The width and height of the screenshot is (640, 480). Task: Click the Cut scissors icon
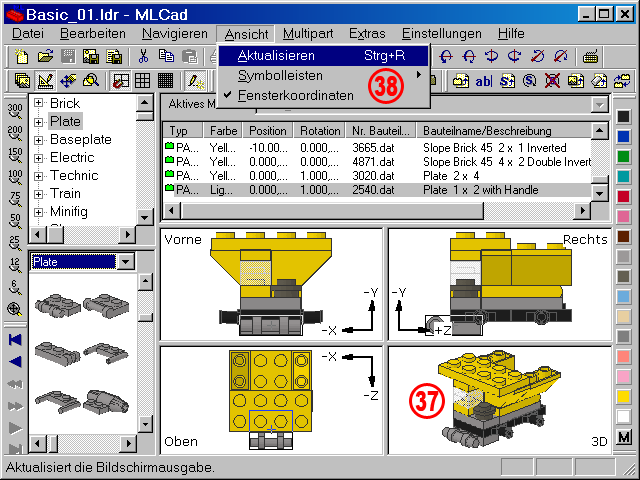[x=143, y=56]
